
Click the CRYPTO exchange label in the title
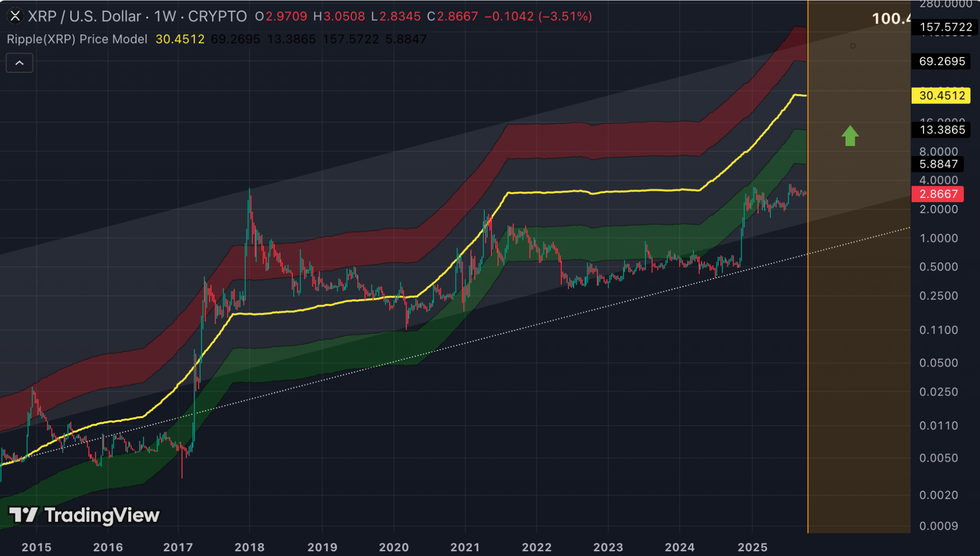[217, 16]
